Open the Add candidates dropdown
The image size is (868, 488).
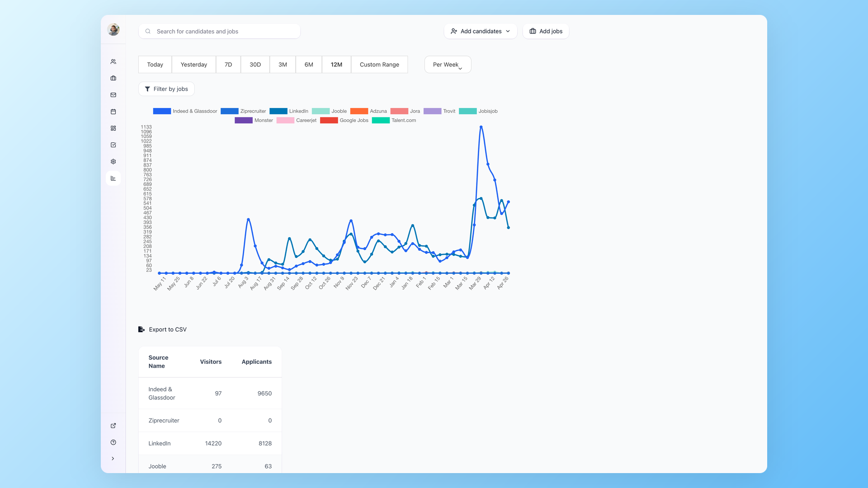(481, 31)
